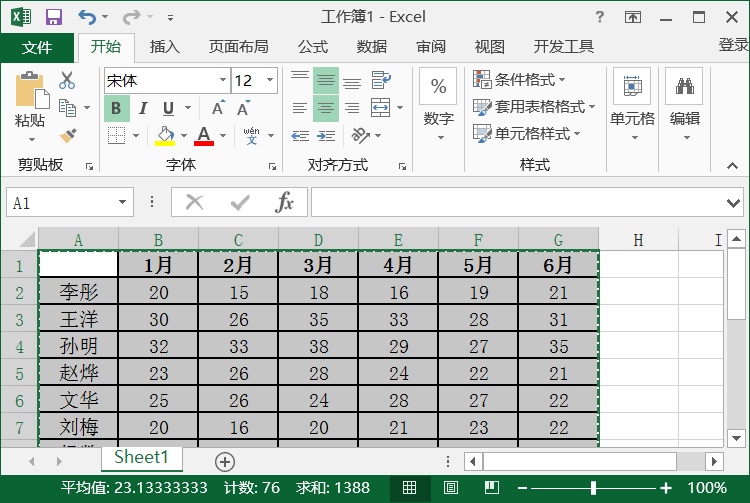
Task: Click the wén phonetic guide icon
Action: [251, 135]
